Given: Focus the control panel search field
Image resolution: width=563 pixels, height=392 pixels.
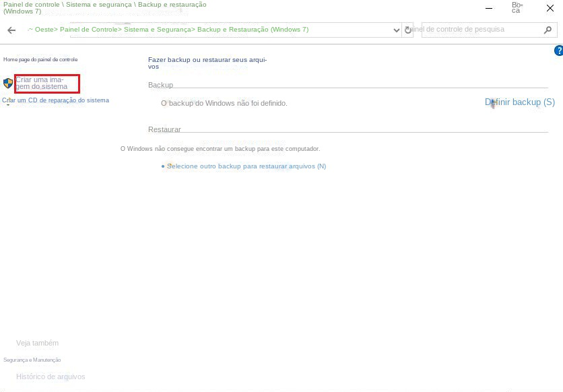Looking at the screenshot, I should (478, 30).
